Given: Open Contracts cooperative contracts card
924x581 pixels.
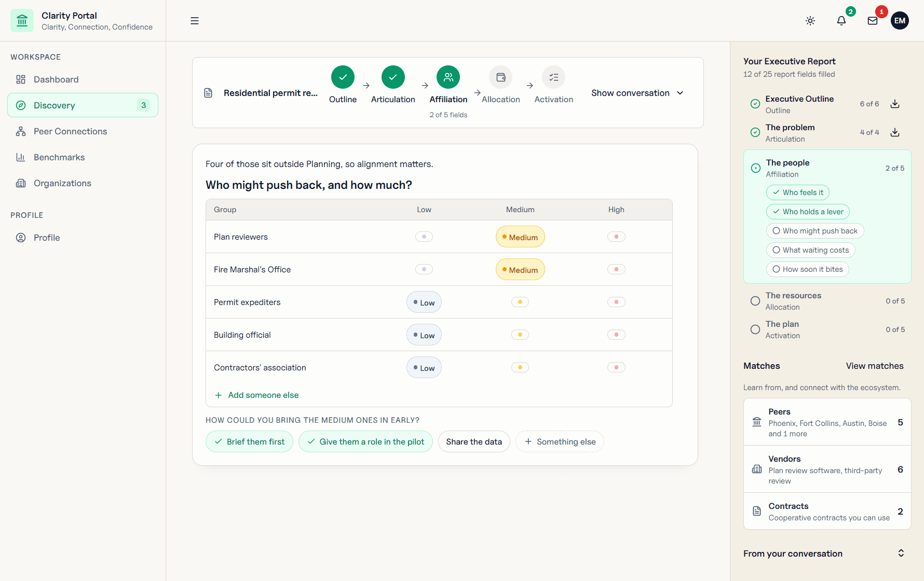Looking at the screenshot, I should (x=827, y=511).
